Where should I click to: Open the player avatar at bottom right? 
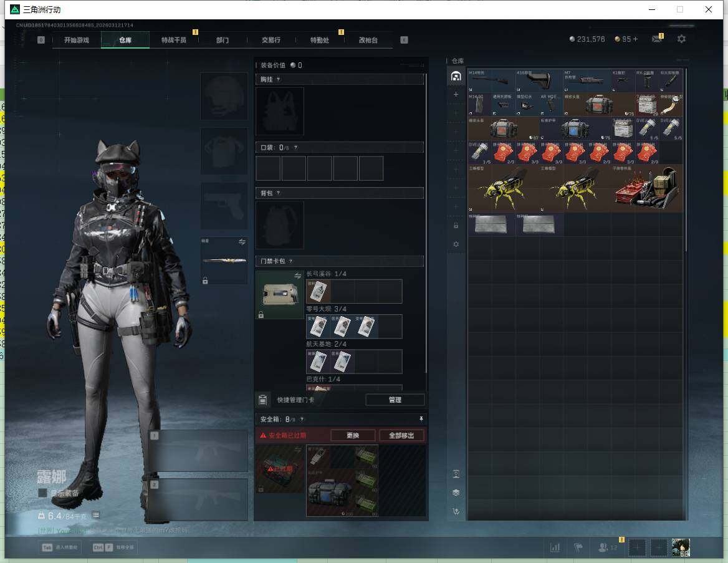click(681, 547)
